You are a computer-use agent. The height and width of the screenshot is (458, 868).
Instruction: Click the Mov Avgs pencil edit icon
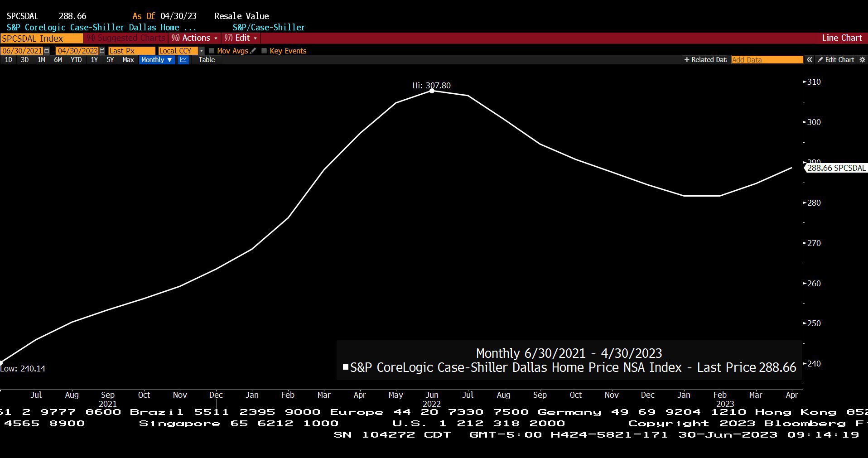253,51
